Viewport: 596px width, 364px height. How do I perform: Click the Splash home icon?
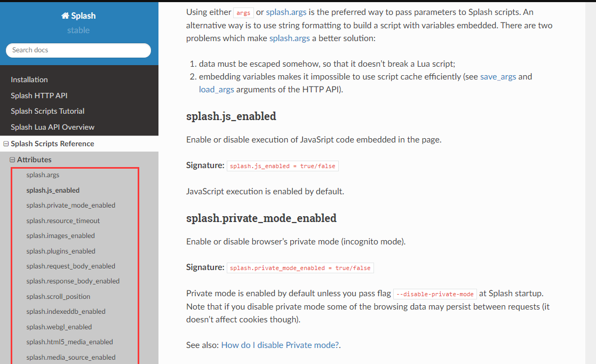(x=66, y=15)
